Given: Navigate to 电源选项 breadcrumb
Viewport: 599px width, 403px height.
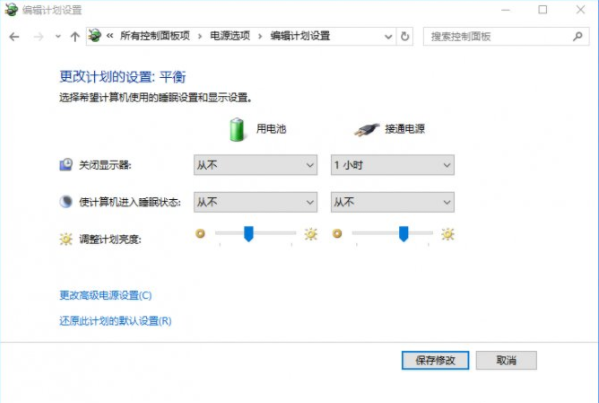Looking at the screenshot, I should 230,36.
